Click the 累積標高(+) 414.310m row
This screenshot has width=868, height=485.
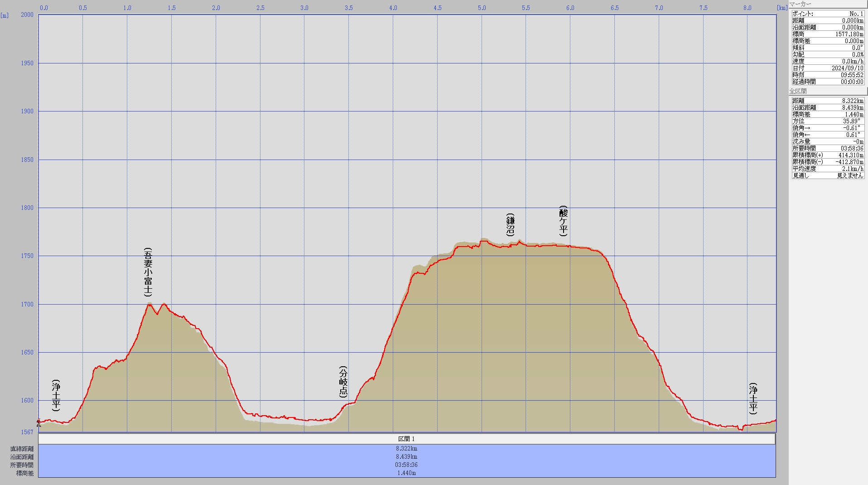pyautogui.click(x=828, y=155)
